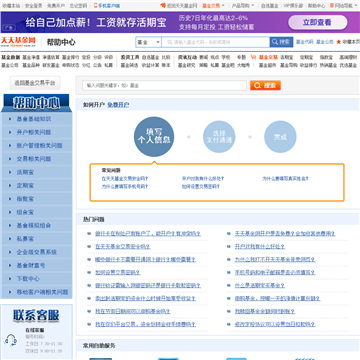Click 自选基金 in top bar
This screenshot has width=360, height=360.
pos(269,6)
